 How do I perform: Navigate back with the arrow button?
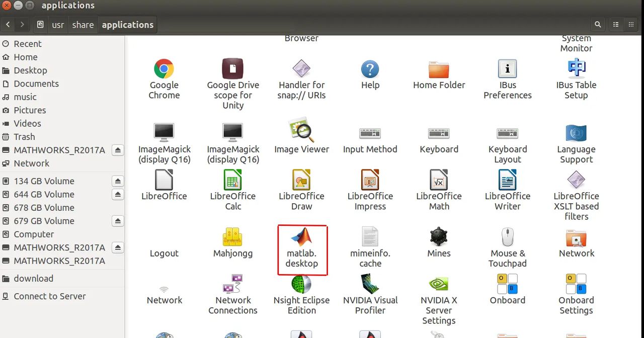coord(8,24)
